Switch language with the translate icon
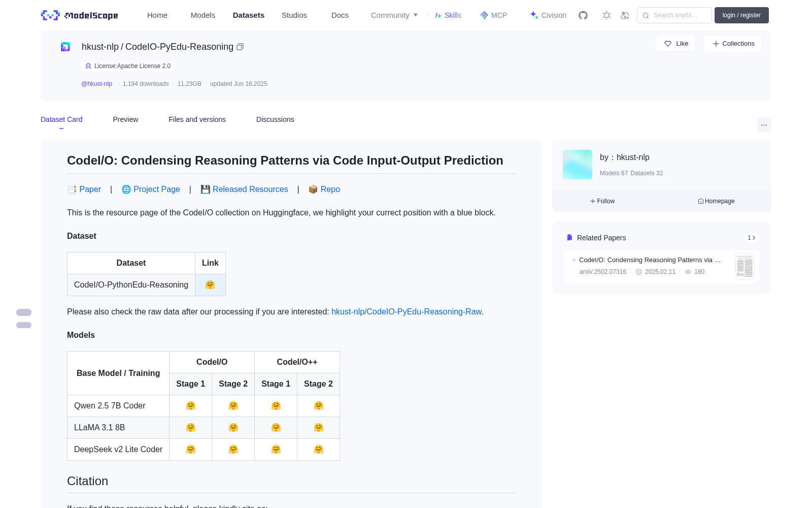Image resolution: width=812 pixels, height=508 pixels. [625, 15]
